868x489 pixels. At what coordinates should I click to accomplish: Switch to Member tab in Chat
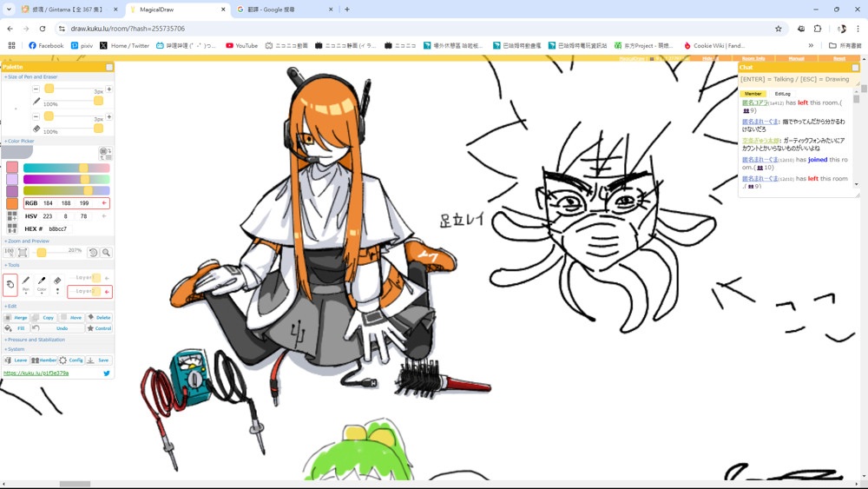[x=753, y=94]
